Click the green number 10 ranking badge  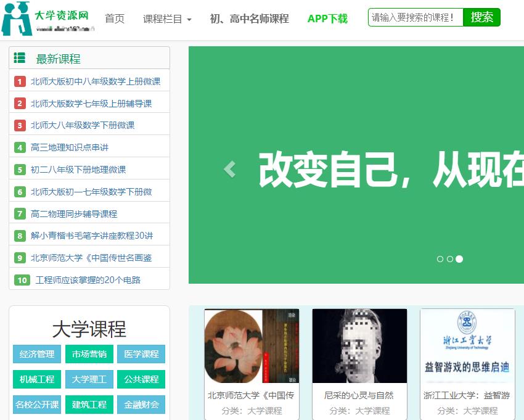coord(22,280)
